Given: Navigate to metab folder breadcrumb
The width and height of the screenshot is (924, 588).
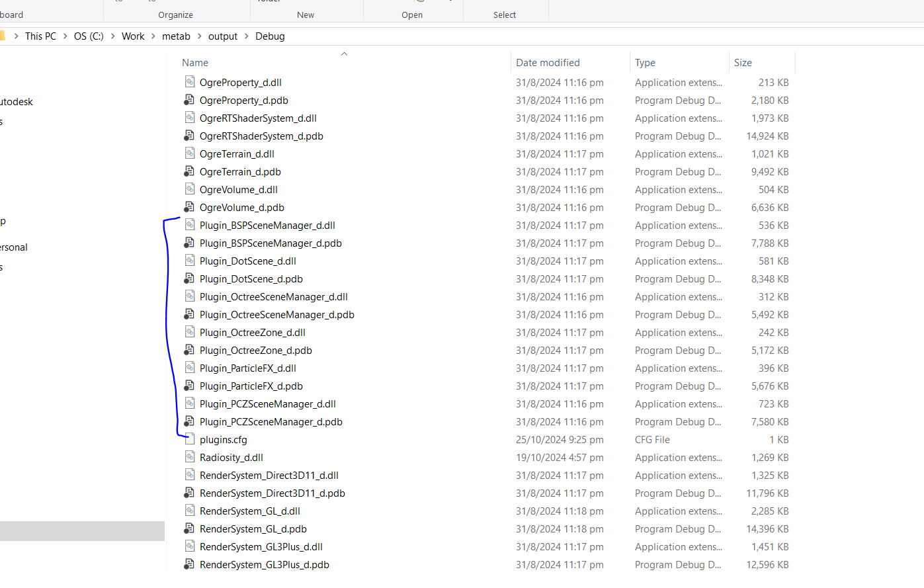Looking at the screenshot, I should 176,36.
